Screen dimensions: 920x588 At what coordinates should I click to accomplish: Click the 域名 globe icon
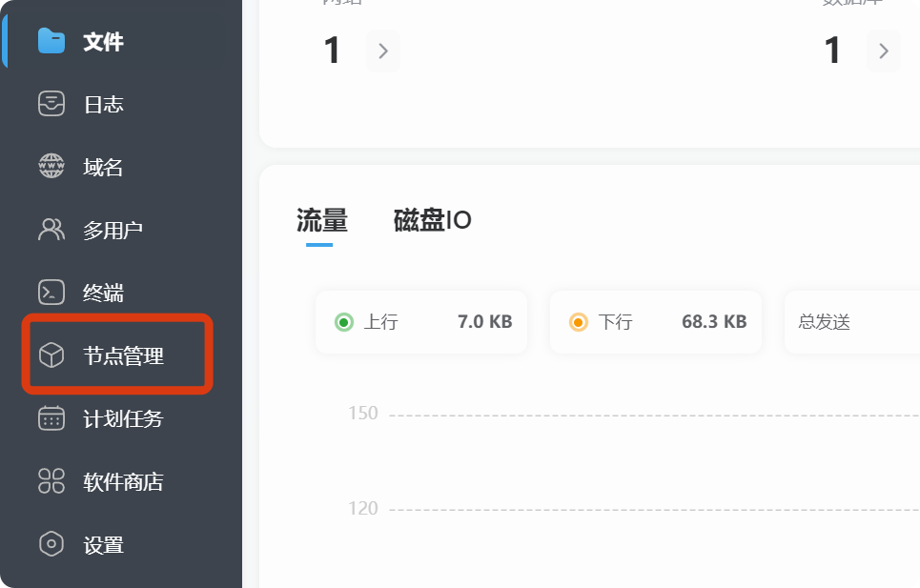(x=51, y=167)
